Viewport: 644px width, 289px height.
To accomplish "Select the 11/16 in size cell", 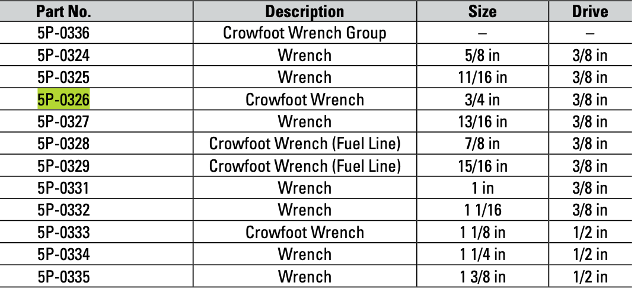I will point(482,78).
